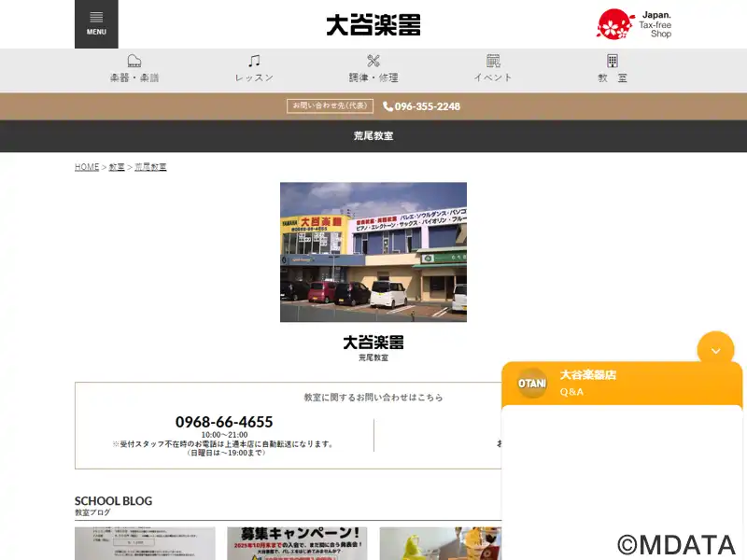
Task: Click the 10:00～21:00 hours text
Action: click(224, 435)
